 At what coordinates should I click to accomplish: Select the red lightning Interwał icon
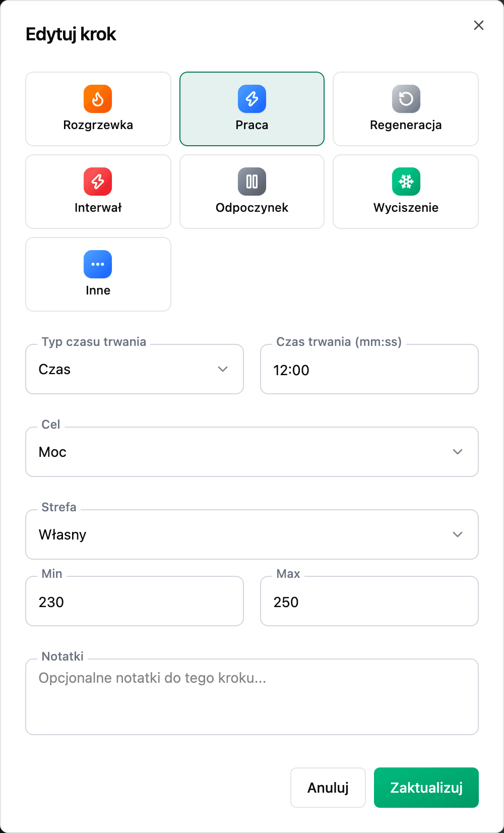pyautogui.click(x=98, y=182)
